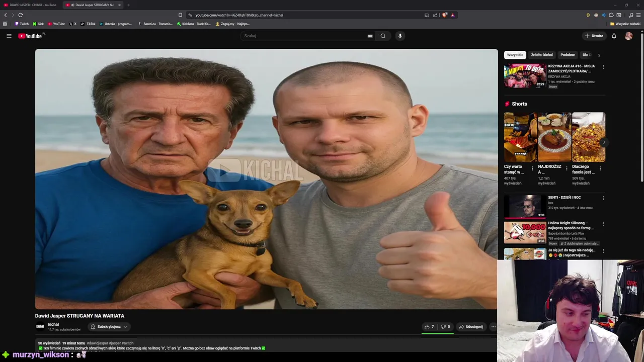Go to YouTube home via logo
This screenshot has height=362, width=644.
[31, 36]
